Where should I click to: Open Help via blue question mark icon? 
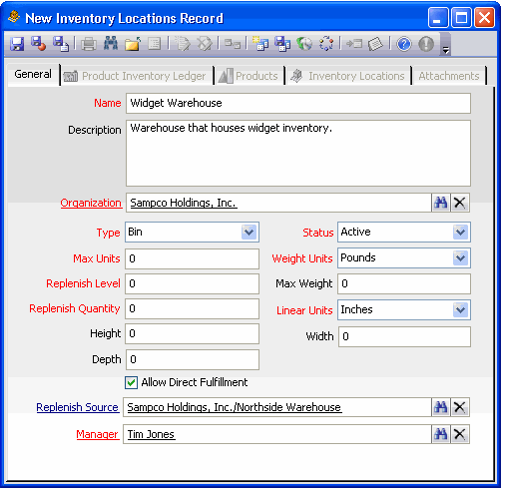click(404, 44)
